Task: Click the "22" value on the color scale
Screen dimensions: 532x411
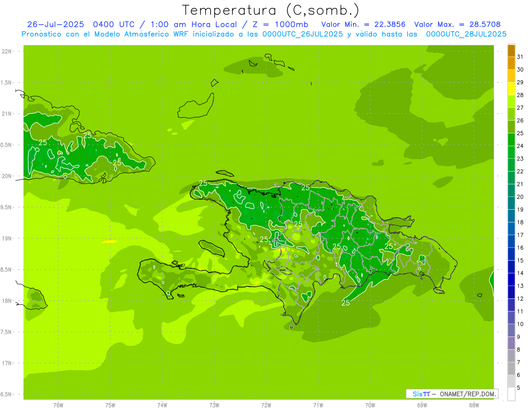Action: click(520, 171)
